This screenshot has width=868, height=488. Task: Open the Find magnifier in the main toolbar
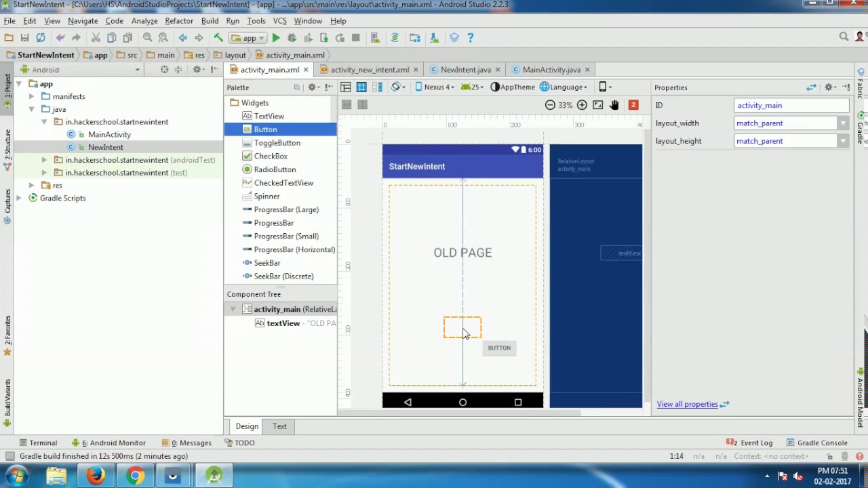click(x=147, y=38)
